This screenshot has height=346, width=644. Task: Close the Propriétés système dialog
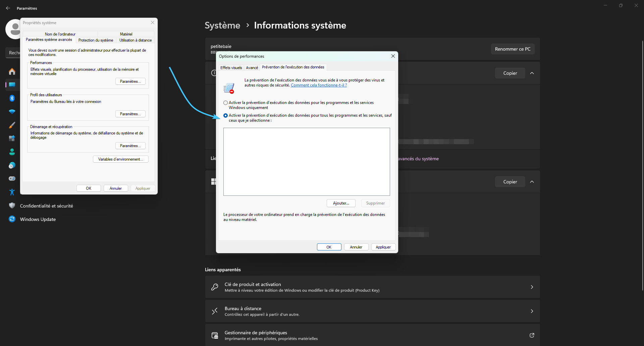click(x=153, y=22)
